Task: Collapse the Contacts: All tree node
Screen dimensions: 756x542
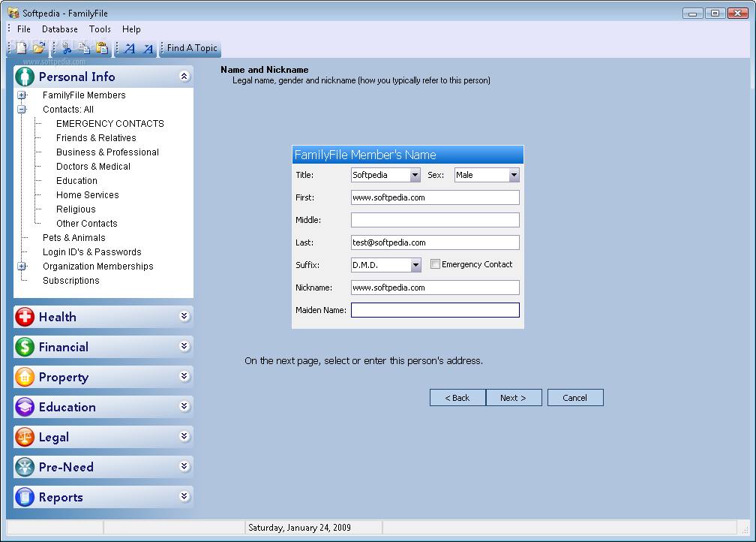Action: [x=22, y=109]
